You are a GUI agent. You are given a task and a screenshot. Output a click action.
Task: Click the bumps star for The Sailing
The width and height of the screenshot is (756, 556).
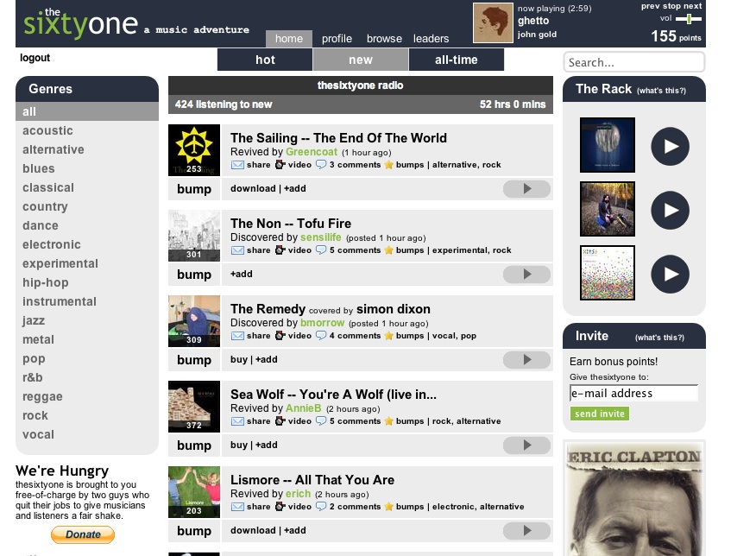pos(388,165)
